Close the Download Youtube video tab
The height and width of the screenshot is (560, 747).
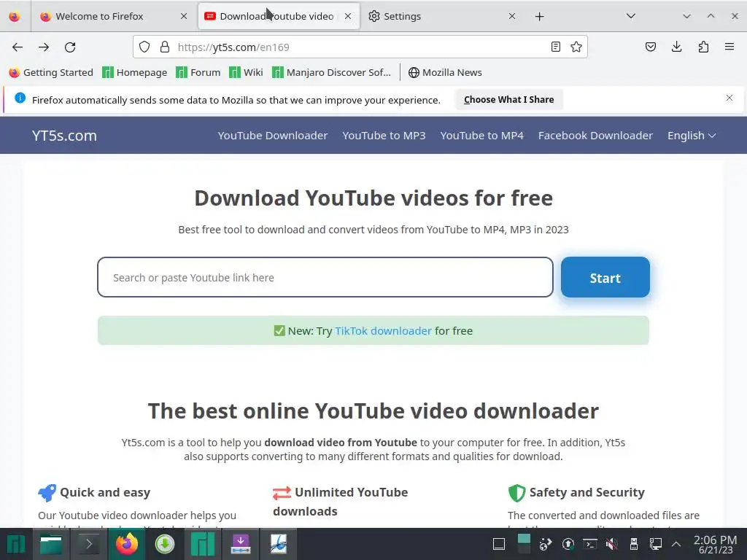click(x=348, y=16)
